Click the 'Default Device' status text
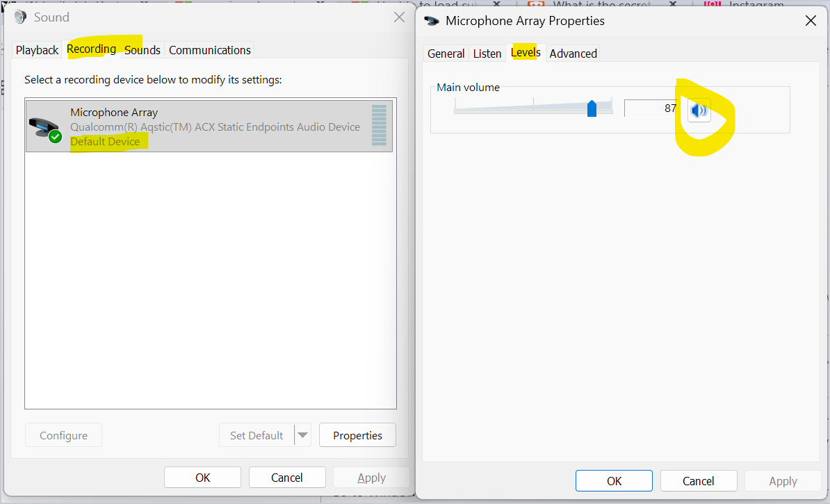Screen dimensions: 830x504 coord(105,141)
